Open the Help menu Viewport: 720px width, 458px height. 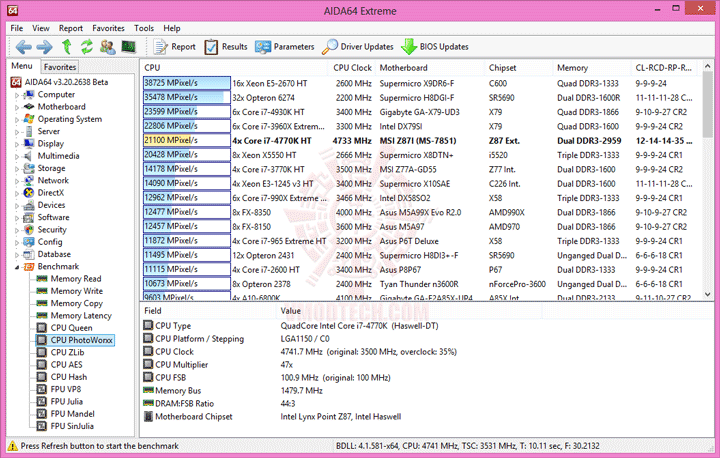coord(172,28)
